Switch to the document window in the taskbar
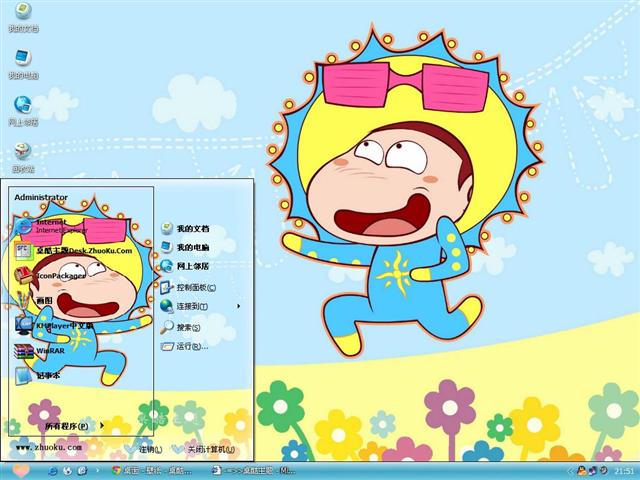 point(254,471)
